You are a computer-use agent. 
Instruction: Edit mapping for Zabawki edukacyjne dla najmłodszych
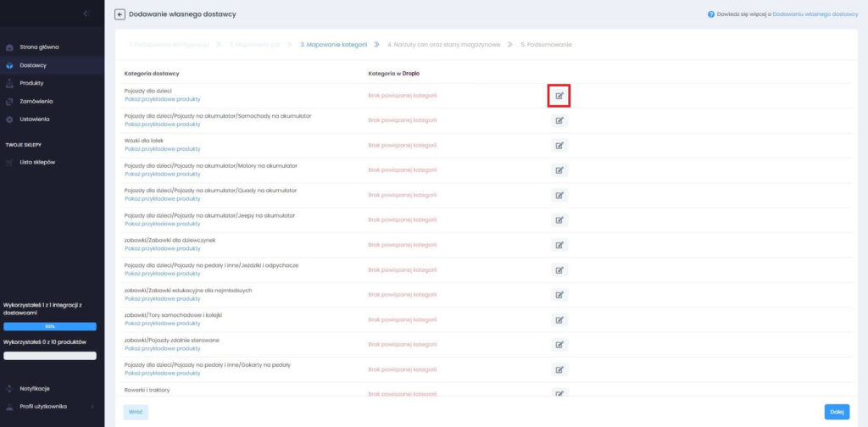coord(559,295)
